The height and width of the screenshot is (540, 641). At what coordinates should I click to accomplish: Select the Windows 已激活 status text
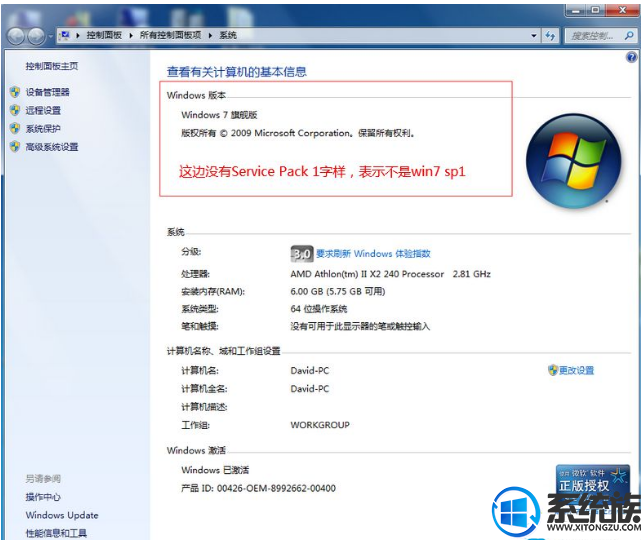coord(215,470)
